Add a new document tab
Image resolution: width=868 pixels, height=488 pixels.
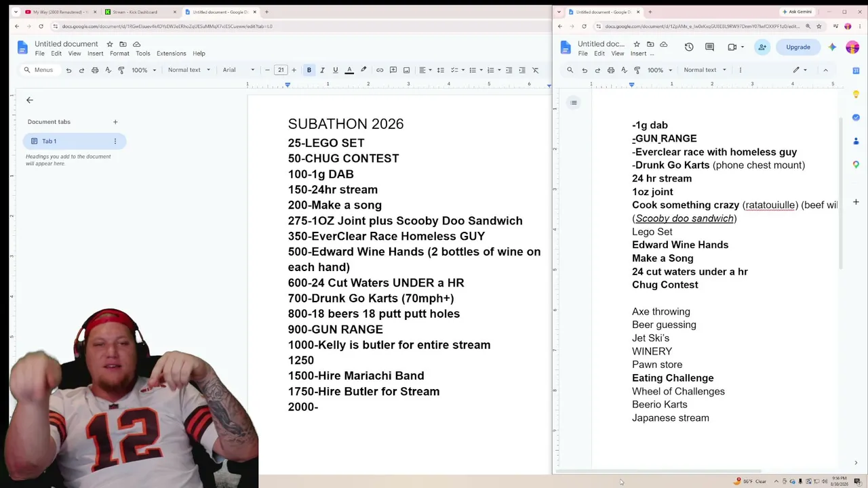tap(115, 122)
